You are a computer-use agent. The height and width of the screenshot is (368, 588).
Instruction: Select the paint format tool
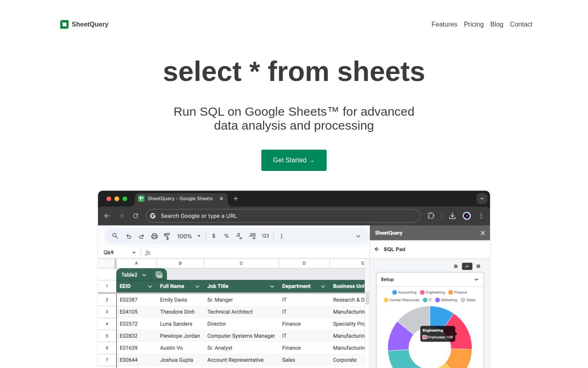pos(167,236)
